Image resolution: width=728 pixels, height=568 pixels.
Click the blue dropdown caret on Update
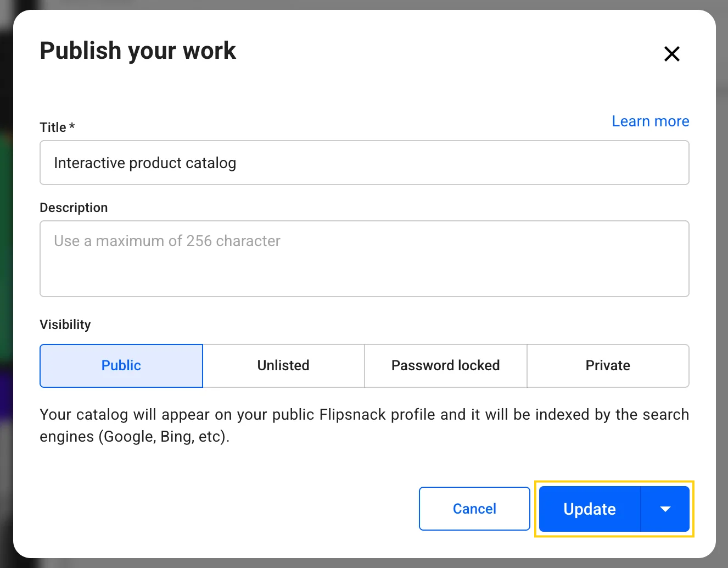664,509
